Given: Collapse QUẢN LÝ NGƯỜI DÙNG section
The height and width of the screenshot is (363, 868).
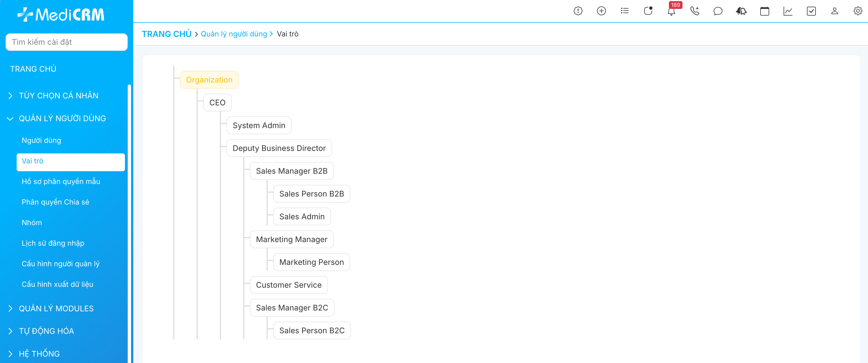Looking at the screenshot, I should (x=62, y=118).
